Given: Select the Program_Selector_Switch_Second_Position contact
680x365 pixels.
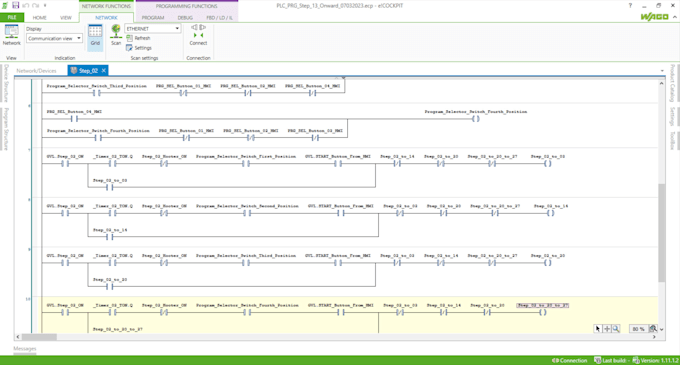Looking at the screenshot, I should [x=247, y=213].
